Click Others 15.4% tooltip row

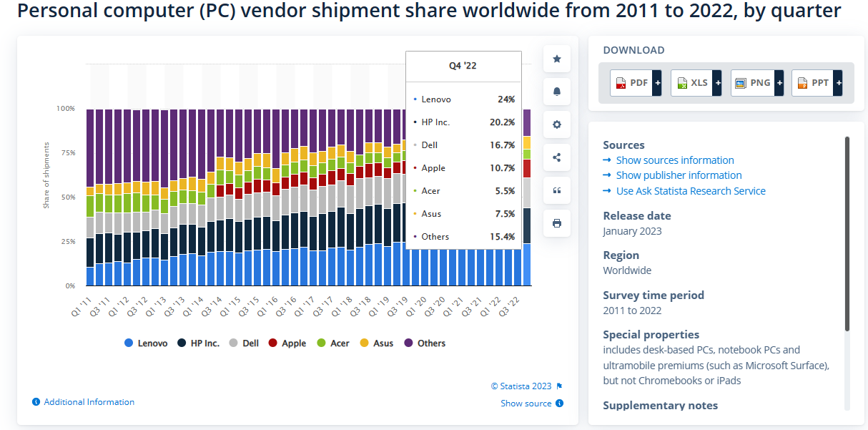point(464,237)
